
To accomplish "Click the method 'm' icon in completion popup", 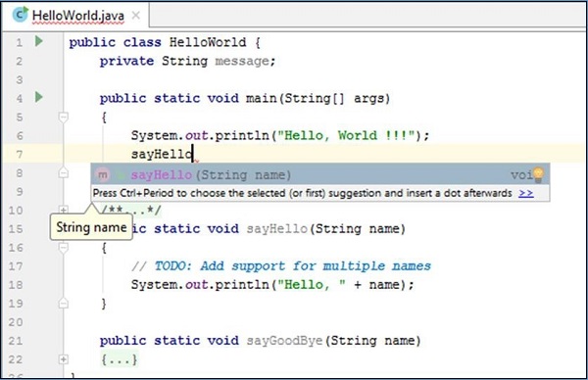I will click(102, 174).
